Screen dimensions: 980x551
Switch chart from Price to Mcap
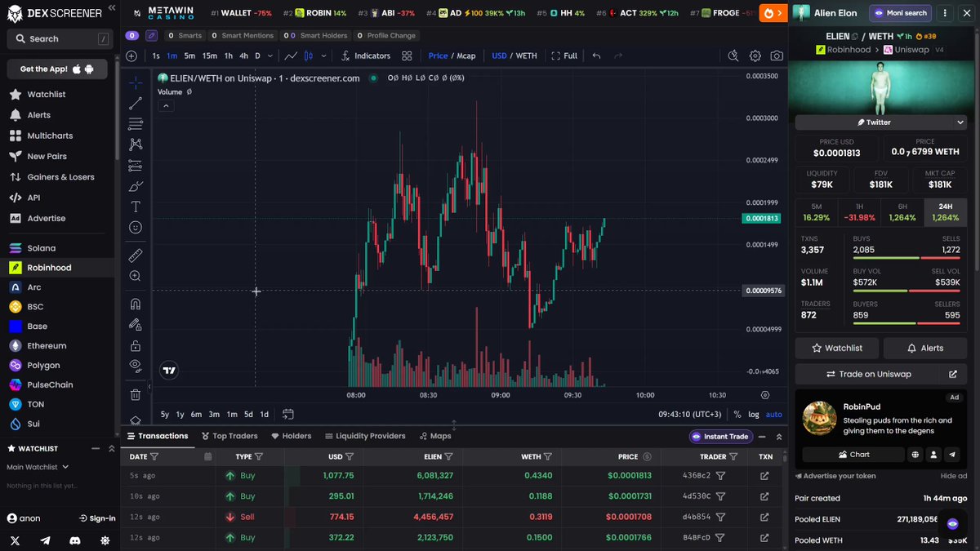(x=465, y=56)
